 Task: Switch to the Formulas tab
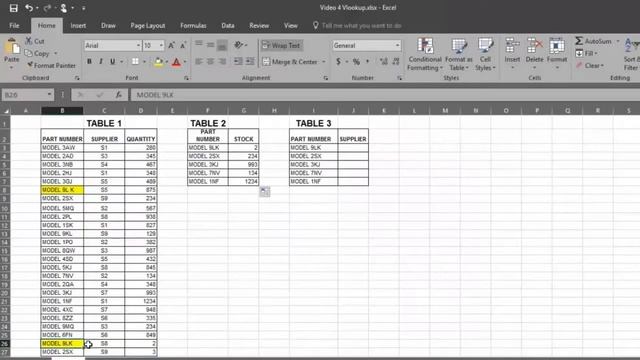pos(193,25)
